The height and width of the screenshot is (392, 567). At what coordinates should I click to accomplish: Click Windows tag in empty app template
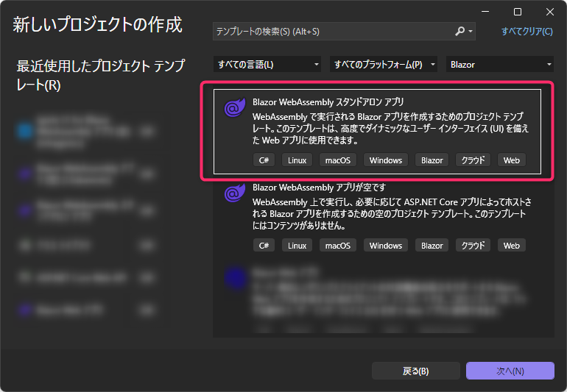point(386,246)
